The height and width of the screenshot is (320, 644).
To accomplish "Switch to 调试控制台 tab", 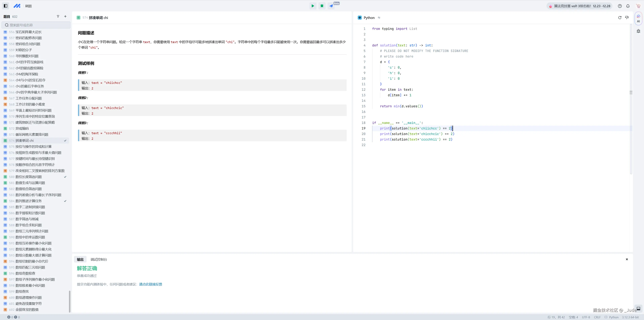I will coord(98,259).
